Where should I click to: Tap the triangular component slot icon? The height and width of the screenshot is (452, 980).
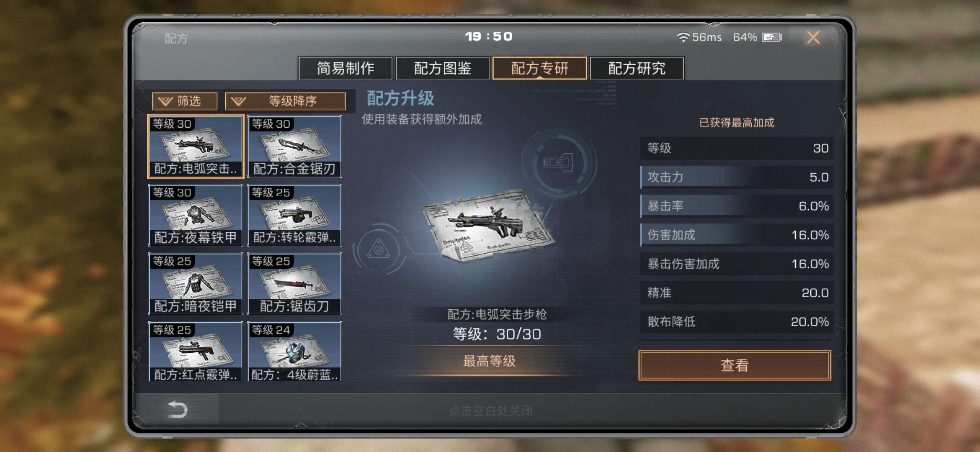click(379, 250)
